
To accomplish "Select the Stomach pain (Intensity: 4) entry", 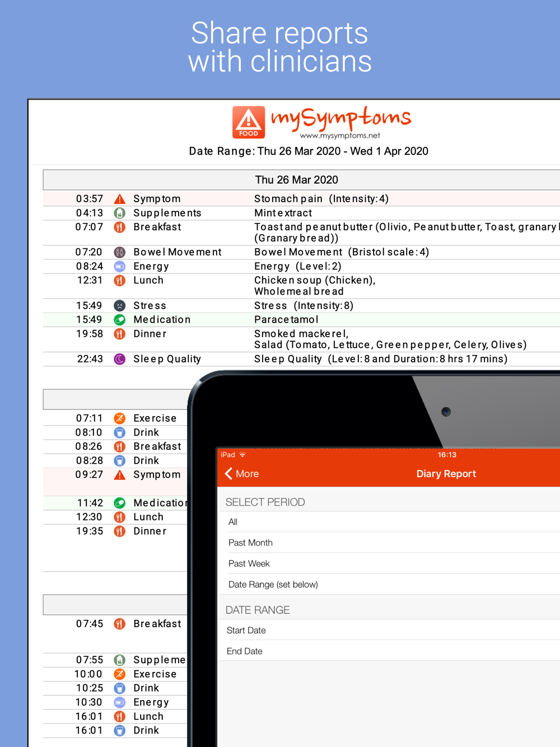I will click(321, 199).
